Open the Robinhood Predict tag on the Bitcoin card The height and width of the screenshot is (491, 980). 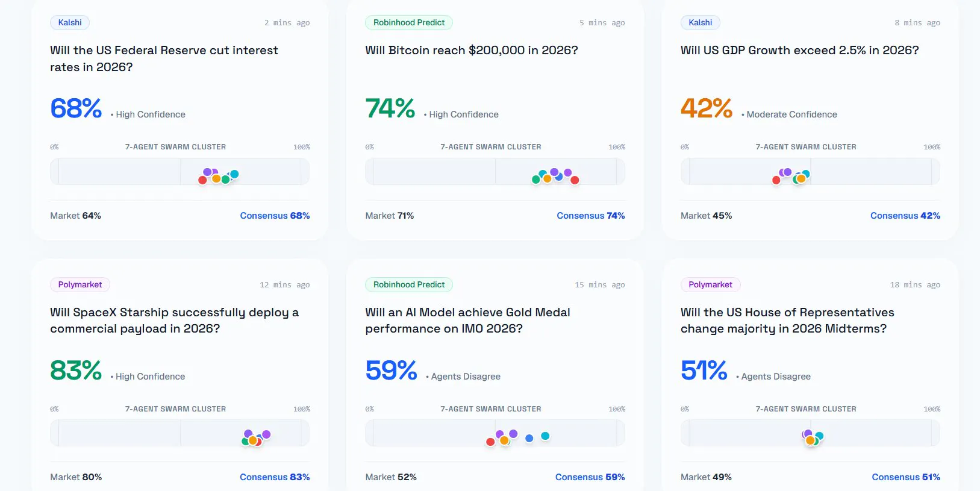409,23
